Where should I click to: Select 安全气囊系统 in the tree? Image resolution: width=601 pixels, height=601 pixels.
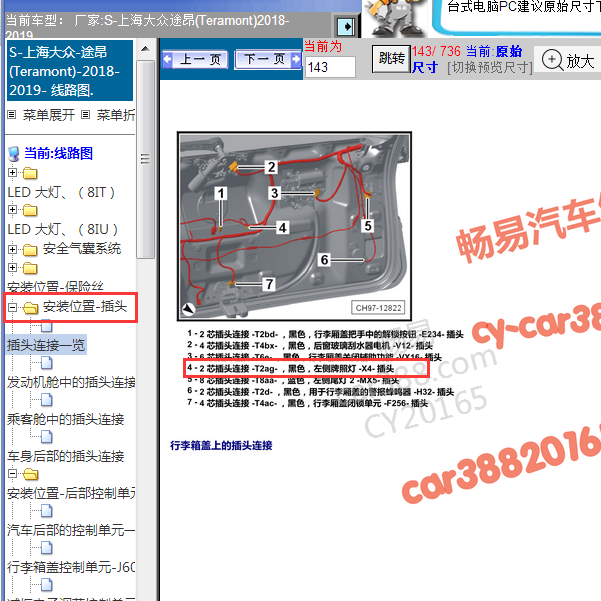(x=82, y=249)
